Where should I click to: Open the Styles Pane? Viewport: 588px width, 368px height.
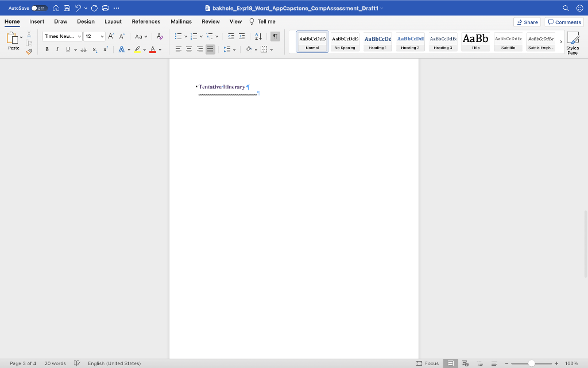(x=572, y=43)
